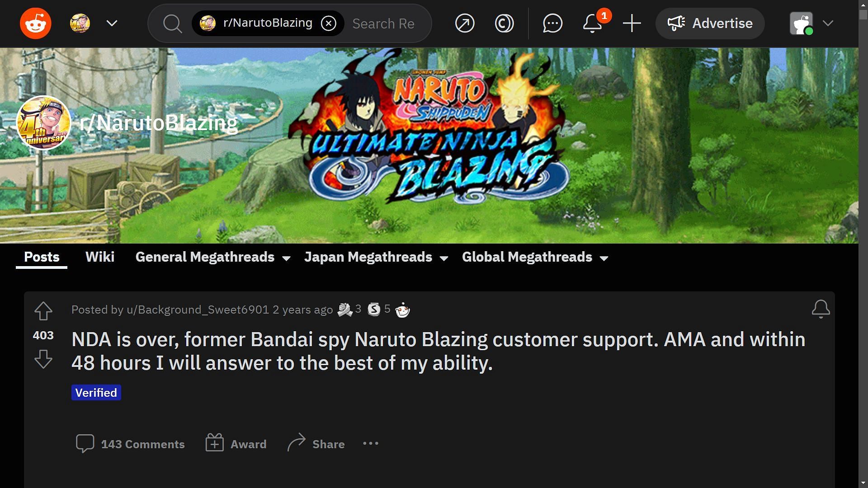
Task: Open the Popular arrow icon
Action: click(x=465, y=23)
